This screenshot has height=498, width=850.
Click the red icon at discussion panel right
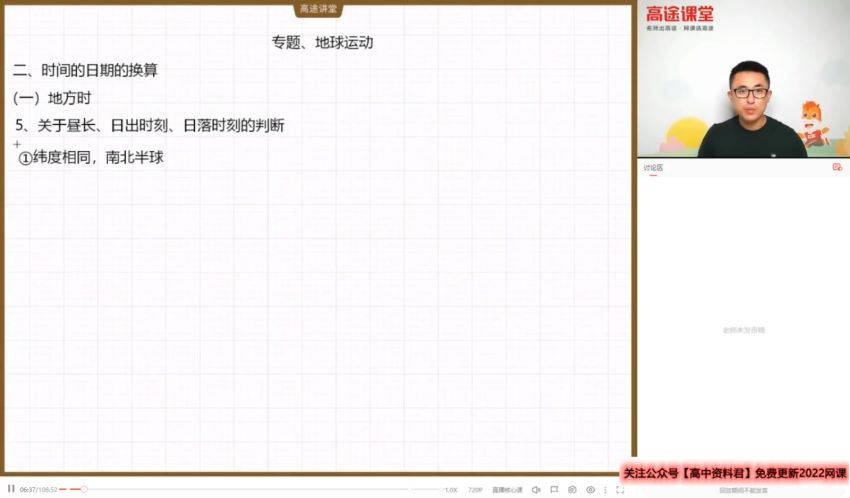click(x=837, y=167)
